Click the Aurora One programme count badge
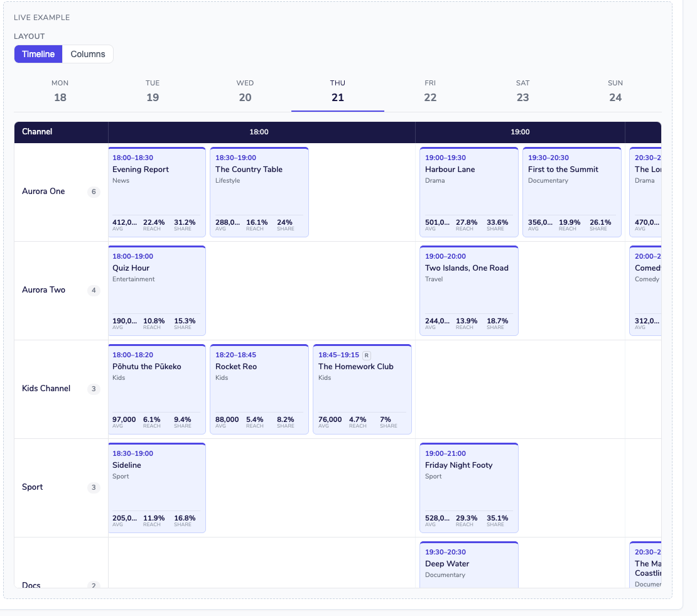Image resolution: width=697 pixels, height=616 pixels. tap(94, 192)
